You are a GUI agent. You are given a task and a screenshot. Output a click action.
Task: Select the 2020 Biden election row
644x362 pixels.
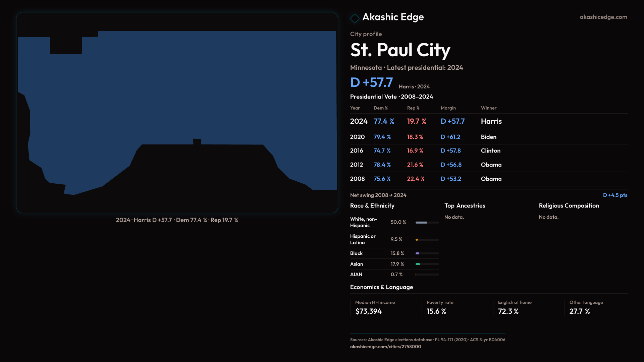[x=488, y=137]
